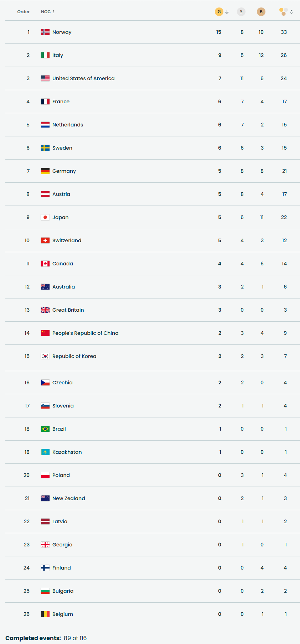
Task: Click the Kazakhstan flag icon
Action: 45,452
